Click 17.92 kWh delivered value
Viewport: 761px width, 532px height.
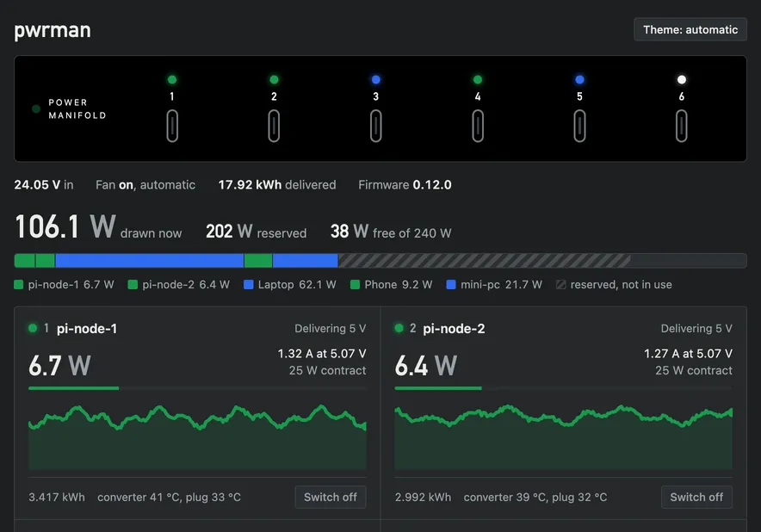(x=277, y=185)
